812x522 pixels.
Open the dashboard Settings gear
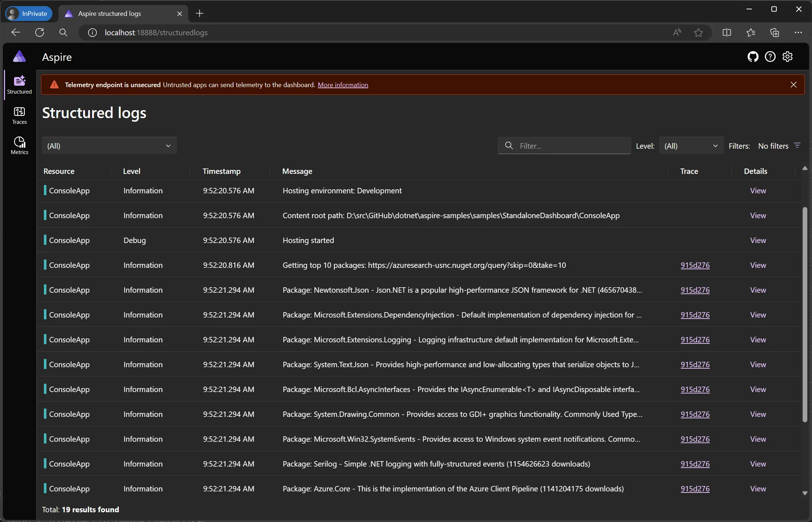(788, 57)
